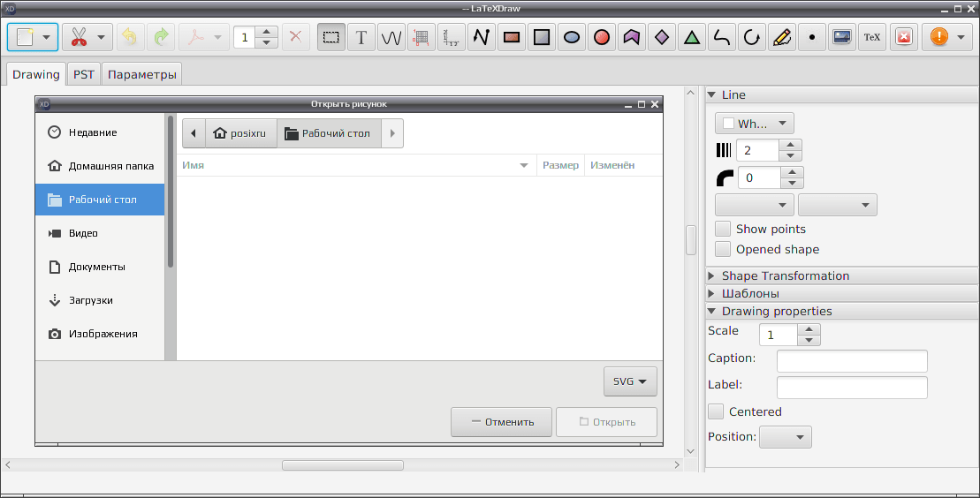Switch to the PST tab

[84, 74]
